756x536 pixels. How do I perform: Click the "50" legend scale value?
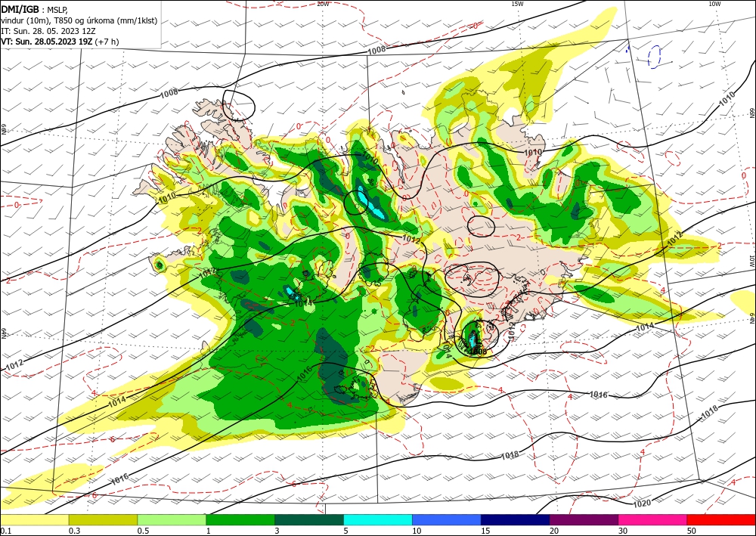(x=692, y=531)
